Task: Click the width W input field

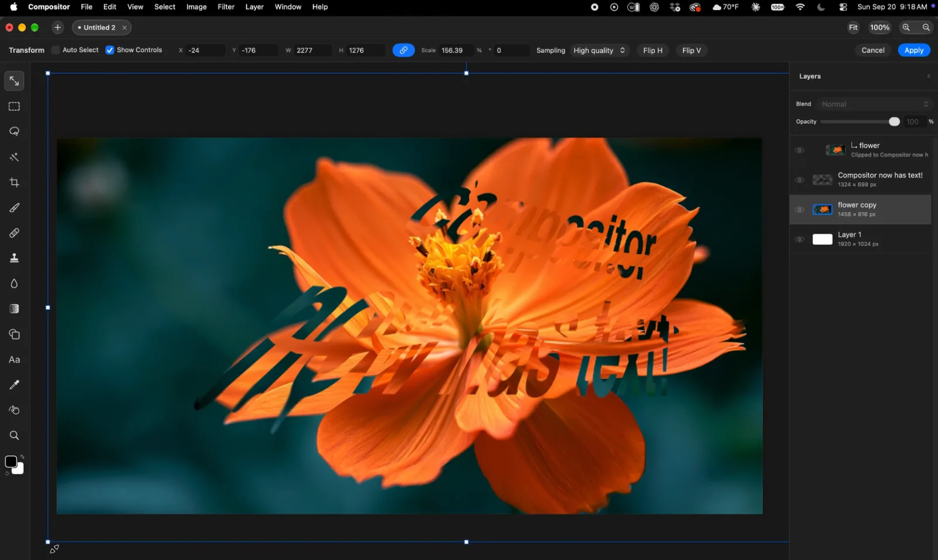Action: 313,50
